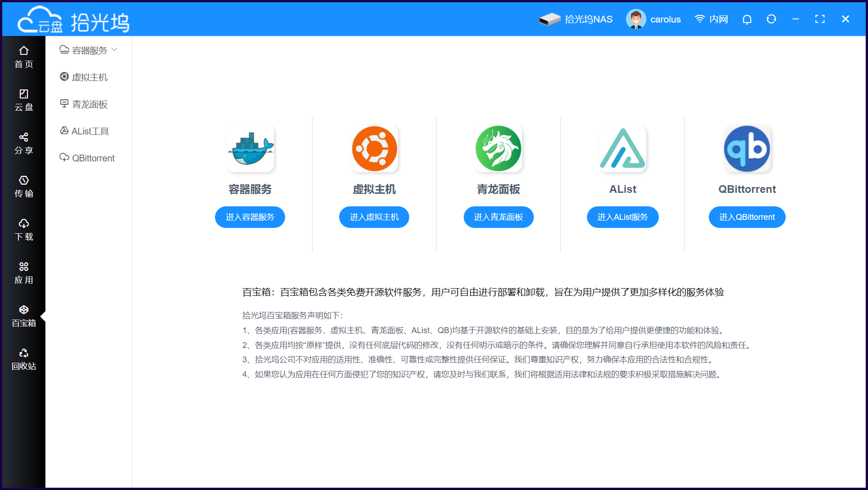Click the QBittorrent card title
The height and width of the screenshot is (490, 868).
tap(747, 189)
